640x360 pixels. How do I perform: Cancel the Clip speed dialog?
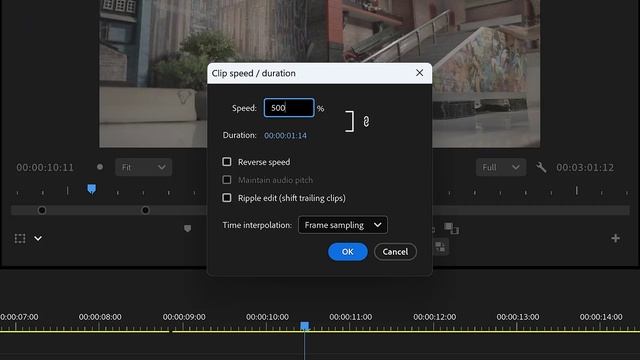[395, 252]
